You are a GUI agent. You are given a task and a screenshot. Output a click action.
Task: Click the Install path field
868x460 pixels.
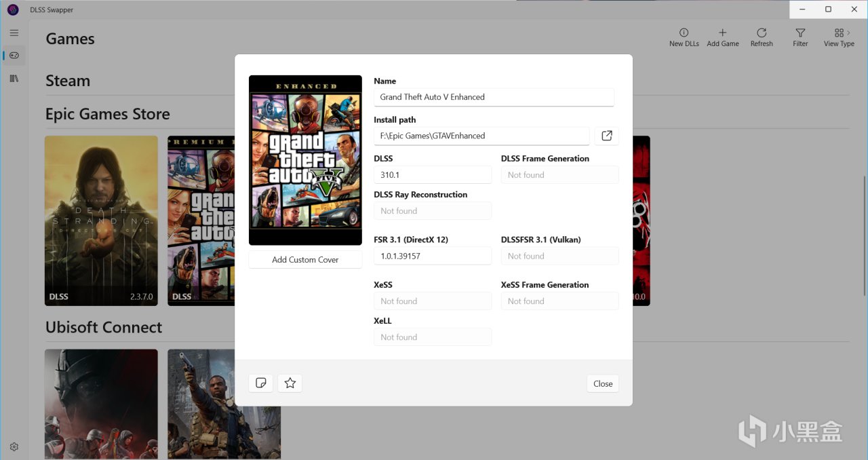pos(481,136)
